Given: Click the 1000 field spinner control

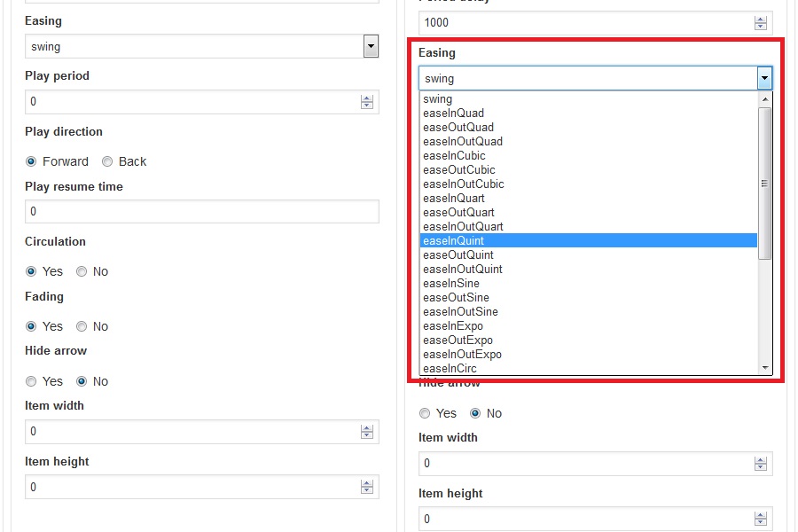Looking at the screenshot, I should 760,23.
